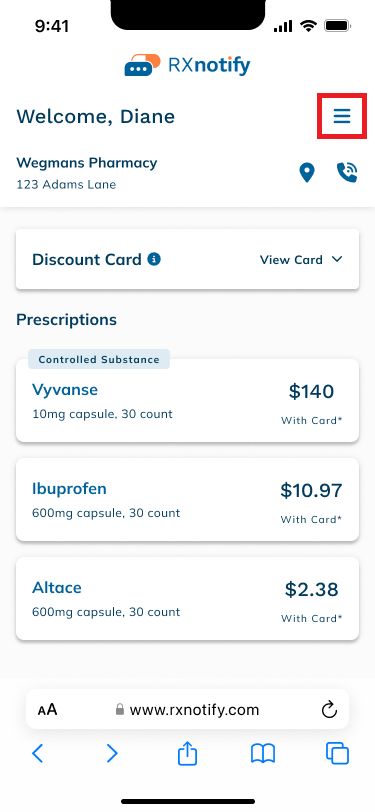Viewport: 375px width, 812px height.
Task: Open the hamburger menu
Action: click(x=342, y=116)
